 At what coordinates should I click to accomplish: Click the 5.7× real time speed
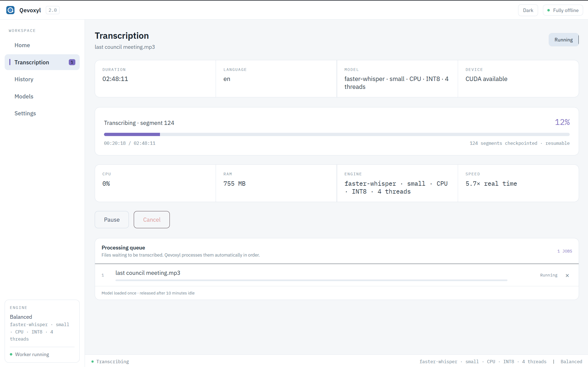[491, 184]
